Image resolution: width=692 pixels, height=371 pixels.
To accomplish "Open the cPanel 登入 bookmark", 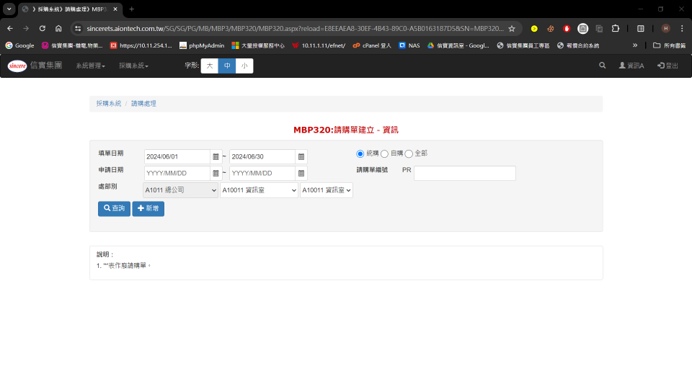I will coord(372,45).
